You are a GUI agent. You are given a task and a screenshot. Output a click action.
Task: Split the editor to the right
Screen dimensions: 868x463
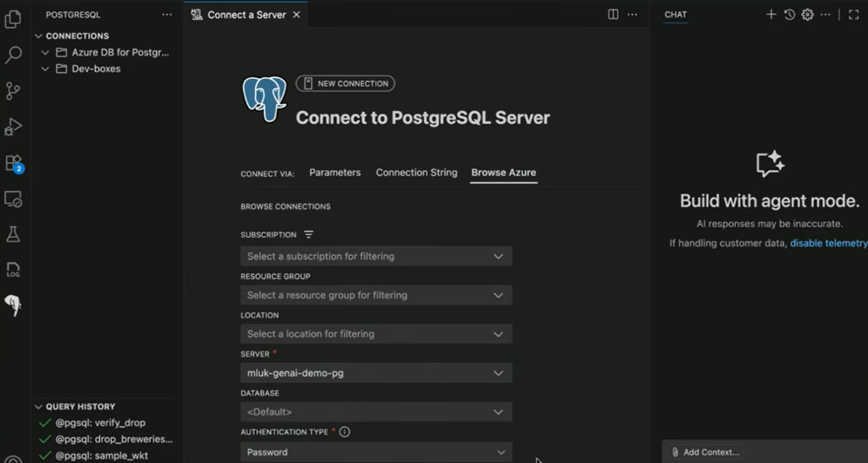click(613, 14)
